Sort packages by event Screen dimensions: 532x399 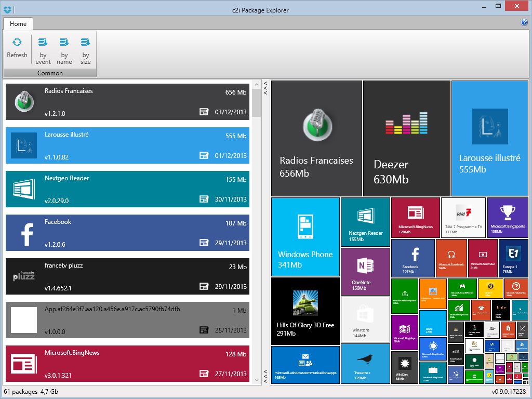[x=43, y=51]
